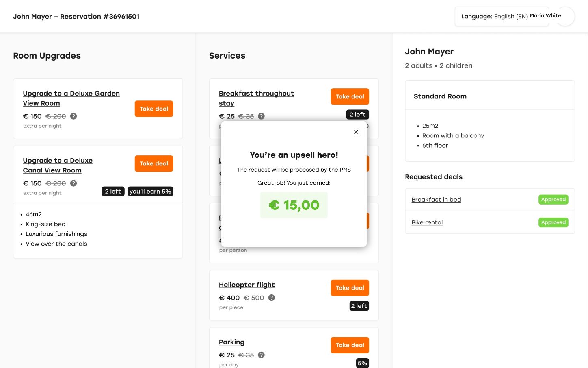The width and height of the screenshot is (588, 368).
Task: Open Breakfast in bed requested deal
Action: [x=436, y=200]
